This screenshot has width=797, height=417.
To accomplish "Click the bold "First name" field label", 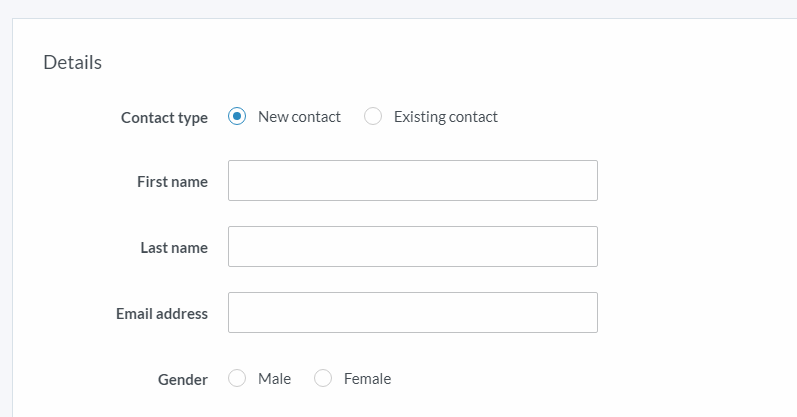I will (x=172, y=182).
